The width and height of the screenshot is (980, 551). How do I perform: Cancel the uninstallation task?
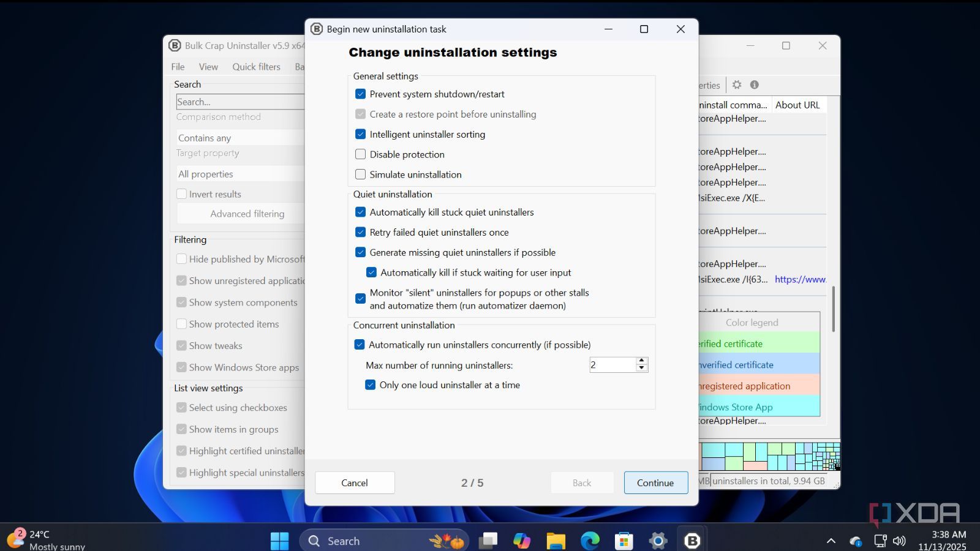pyautogui.click(x=355, y=482)
